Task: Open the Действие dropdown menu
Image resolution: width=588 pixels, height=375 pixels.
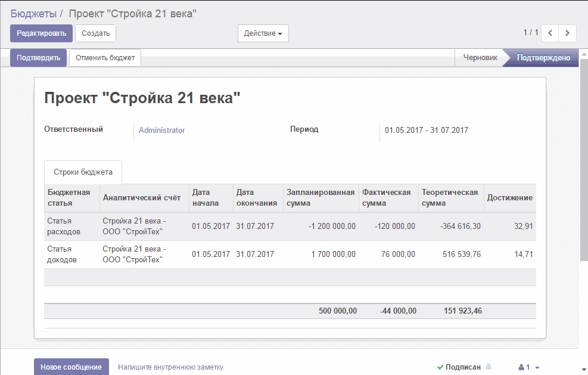Action: click(263, 33)
